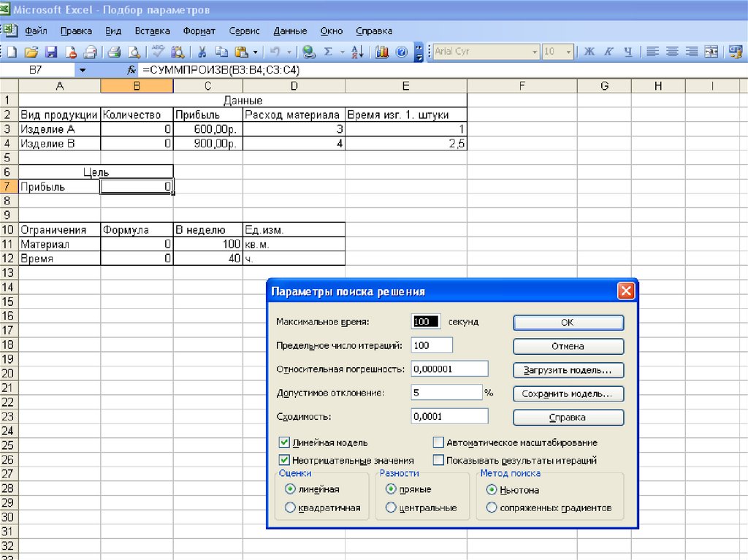748x560 pixels.
Task: Click the Open file folder icon
Action: [31, 52]
